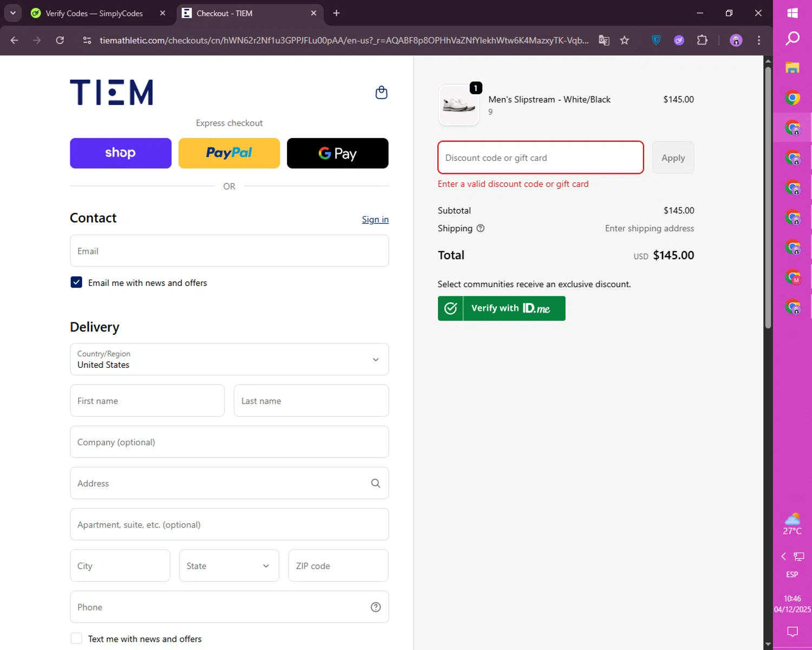
Task: Bookmark this page with the star icon
Action: point(625,40)
